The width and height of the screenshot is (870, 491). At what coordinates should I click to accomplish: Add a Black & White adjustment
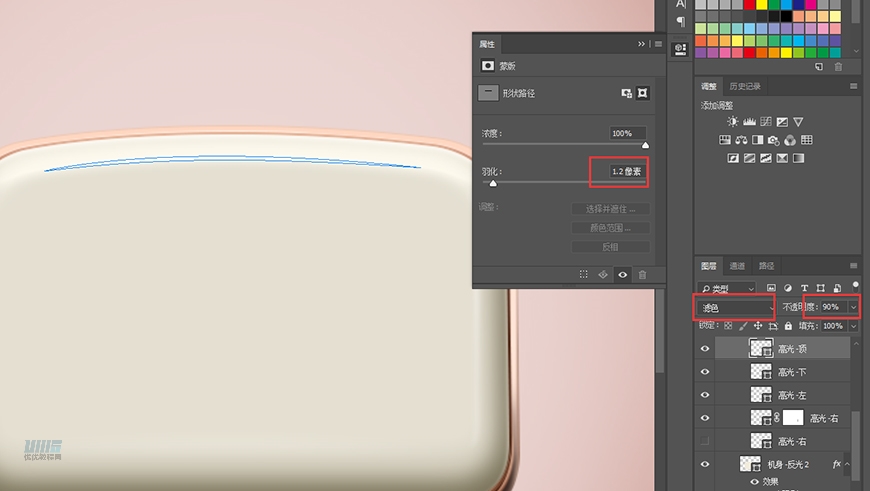[757, 140]
